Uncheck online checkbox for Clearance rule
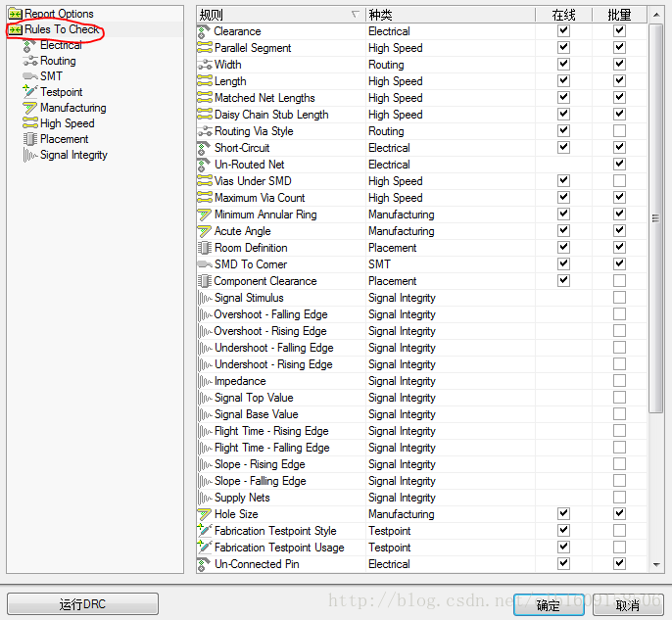The height and width of the screenshot is (620, 672). [x=563, y=30]
